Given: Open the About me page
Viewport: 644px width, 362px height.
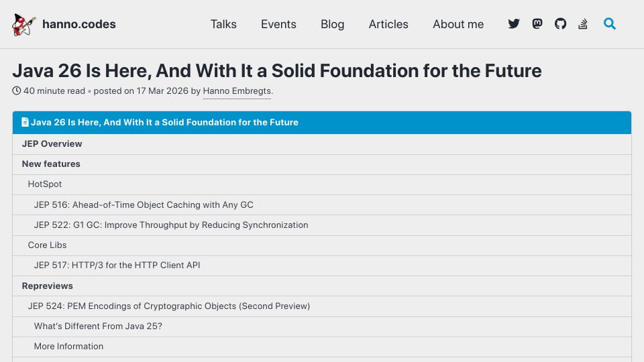Looking at the screenshot, I should coord(458,24).
